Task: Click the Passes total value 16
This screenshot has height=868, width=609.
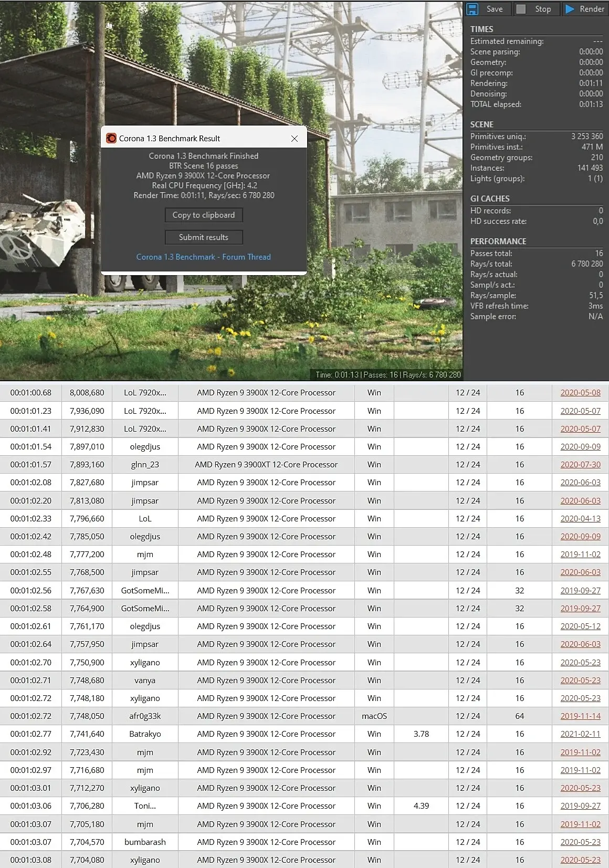Action: [x=599, y=254]
